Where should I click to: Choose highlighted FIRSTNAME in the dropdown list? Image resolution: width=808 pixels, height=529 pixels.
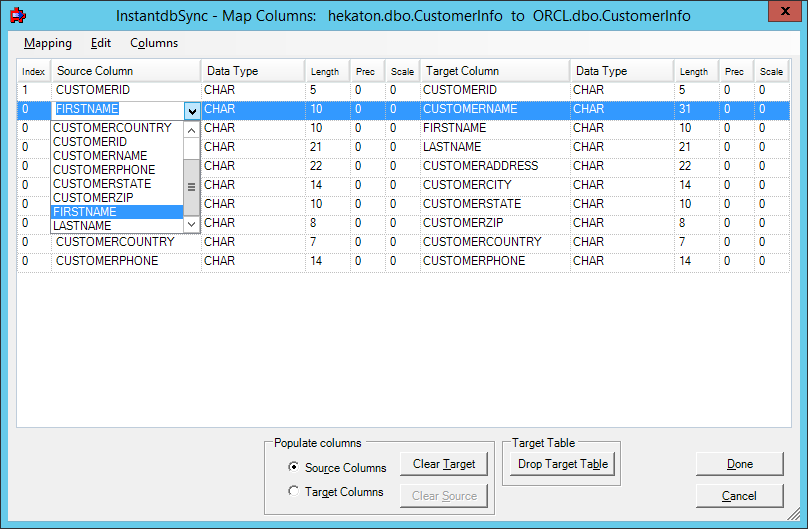(117, 212)
